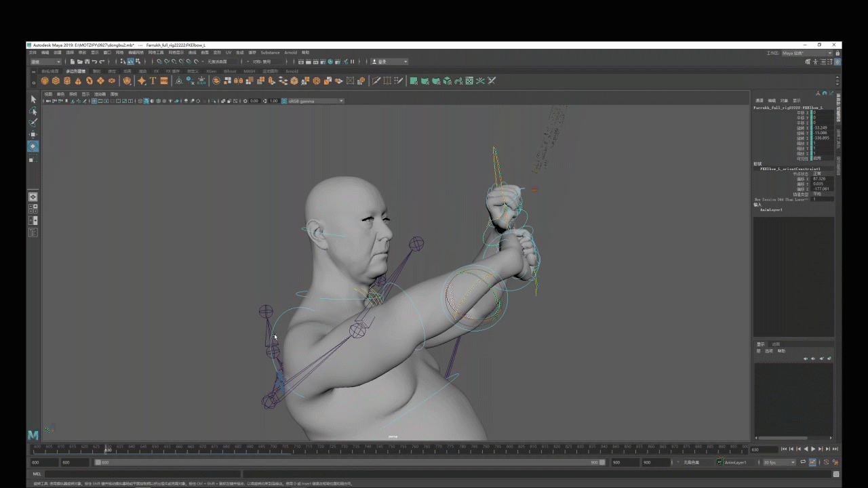Open the viewport 渲染器 menu
The width and height of the screenshot is (868, 488).
[x=100, y=94]
